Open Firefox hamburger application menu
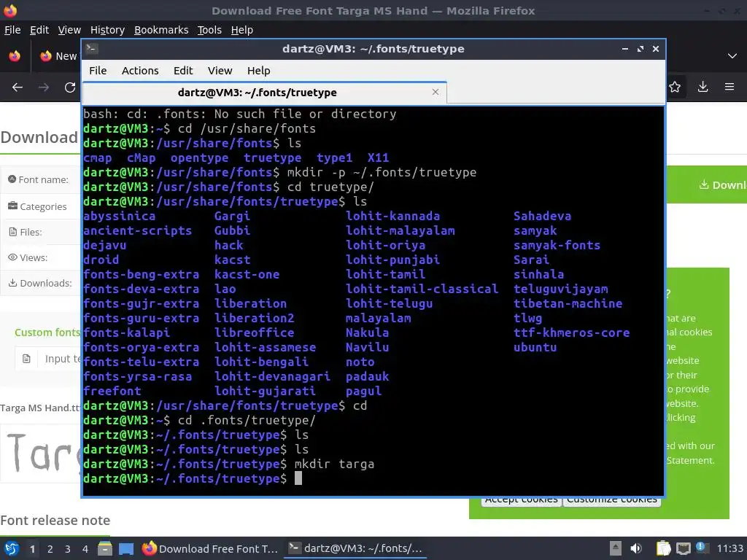This screenshot has height=560, width=747. click(x=729, y=87)
